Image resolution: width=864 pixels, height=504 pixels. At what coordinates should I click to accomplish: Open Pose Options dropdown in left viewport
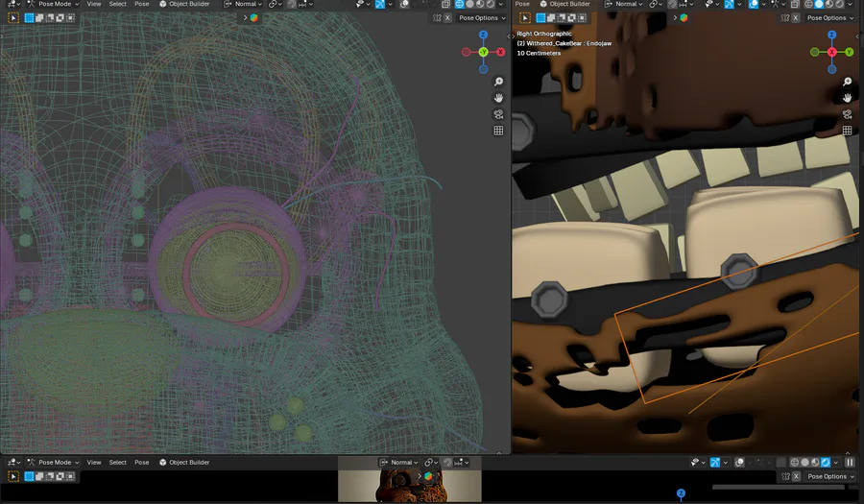[482, 17]
